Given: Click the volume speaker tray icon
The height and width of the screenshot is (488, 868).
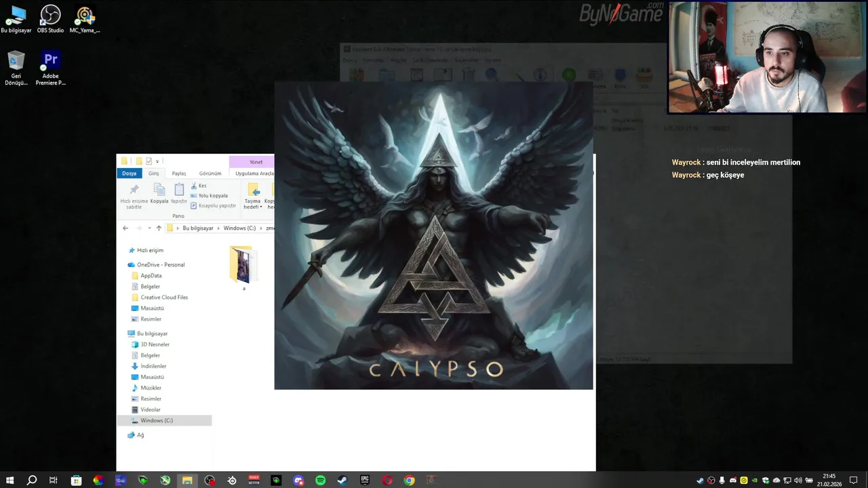Looking at the screenshot, I should click(x=798, y=481).
